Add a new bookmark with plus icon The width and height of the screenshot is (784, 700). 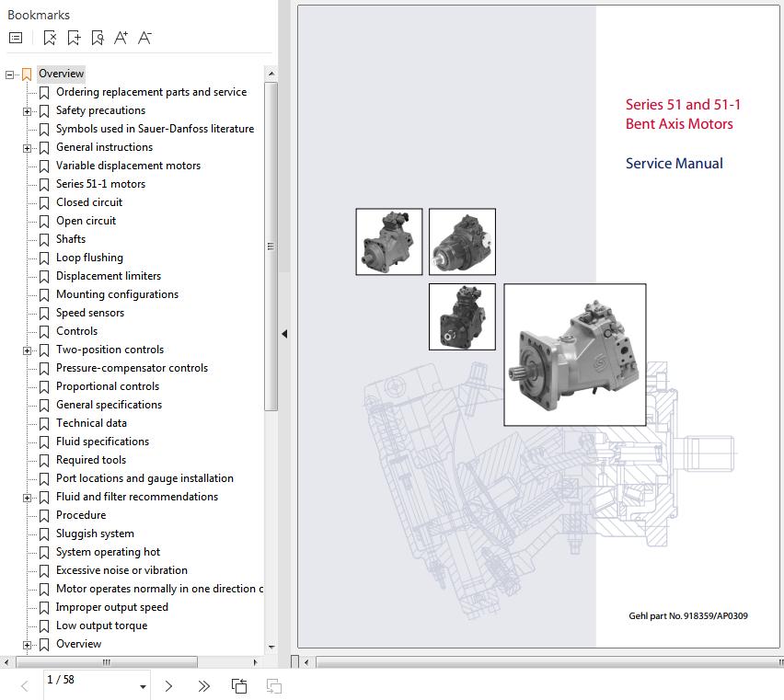point(74,38)
